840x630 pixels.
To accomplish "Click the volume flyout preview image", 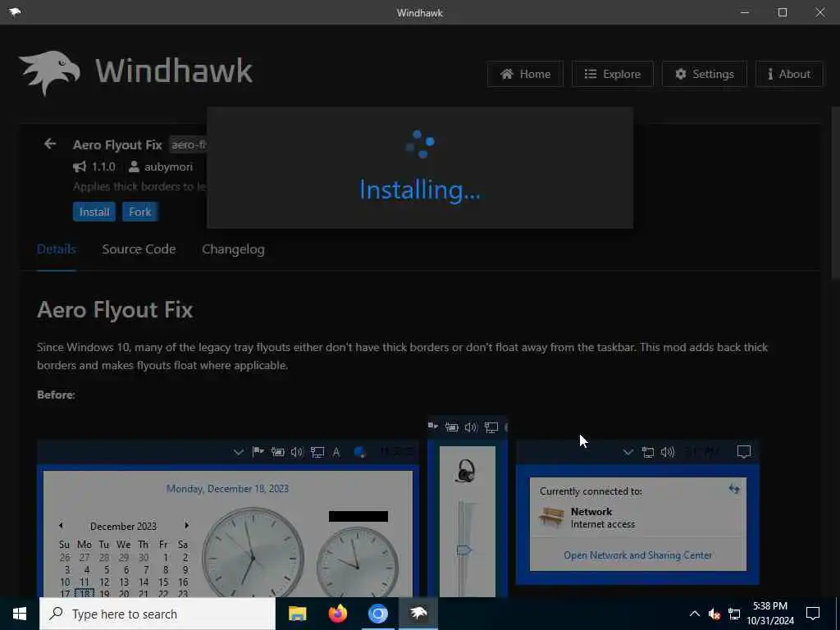I will 467,507.
